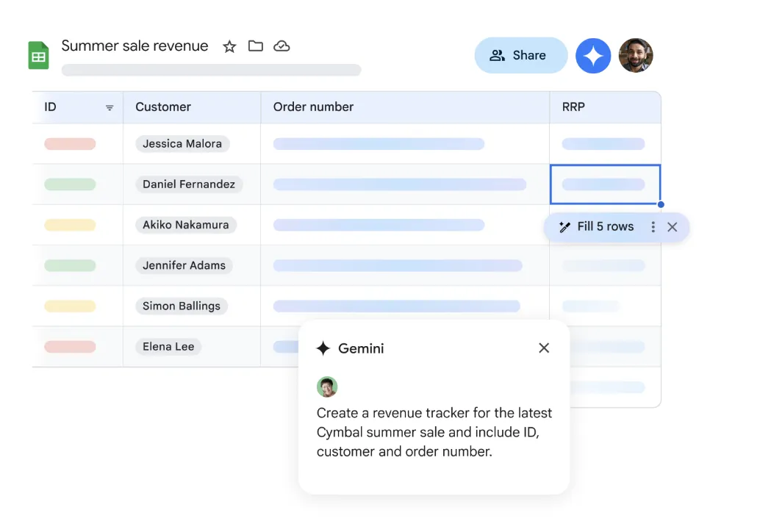760x532 pixels.
Task: Click the Fill 5 rows suggestion
Action: click(597, 227)
